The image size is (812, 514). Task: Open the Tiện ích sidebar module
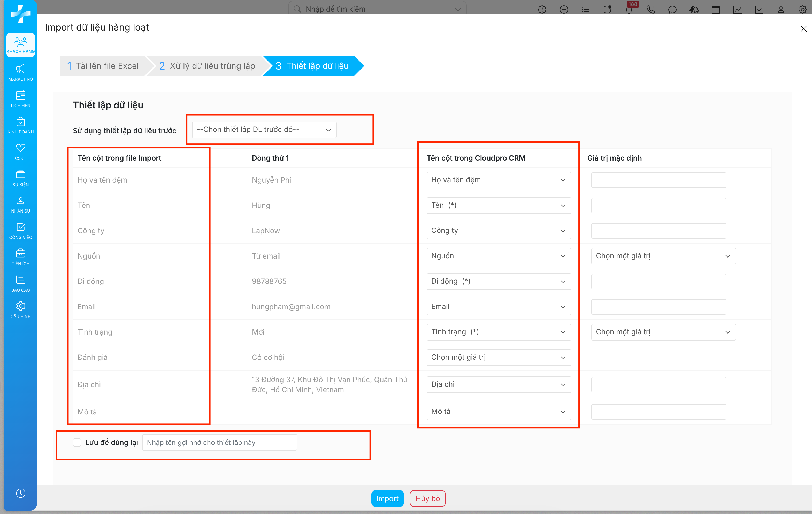coord(21,257)
